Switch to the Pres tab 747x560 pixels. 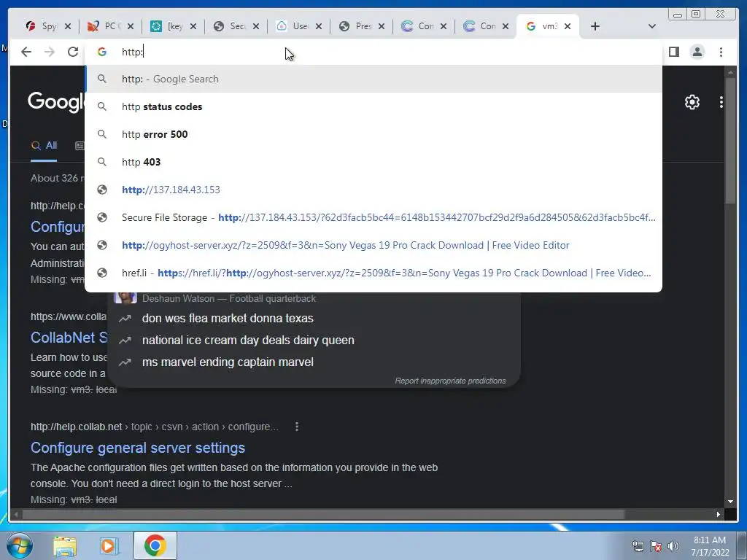coord(356,26)
